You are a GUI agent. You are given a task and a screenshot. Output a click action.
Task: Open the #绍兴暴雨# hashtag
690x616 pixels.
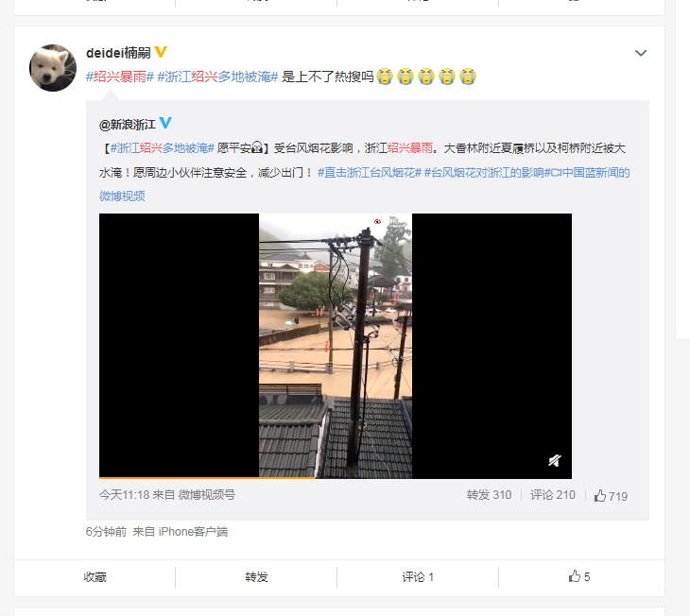[120, 77]
